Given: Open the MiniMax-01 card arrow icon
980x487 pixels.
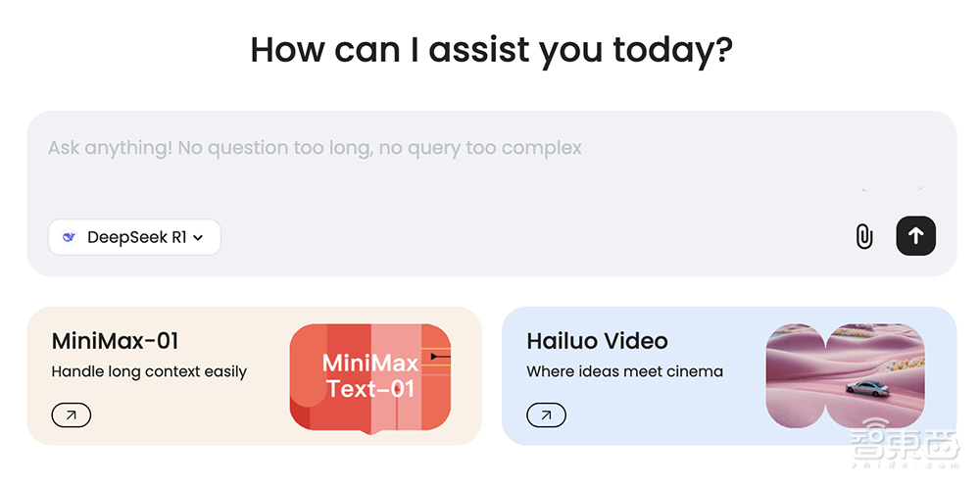Looking at the screenshot, I should click(71, 415).
